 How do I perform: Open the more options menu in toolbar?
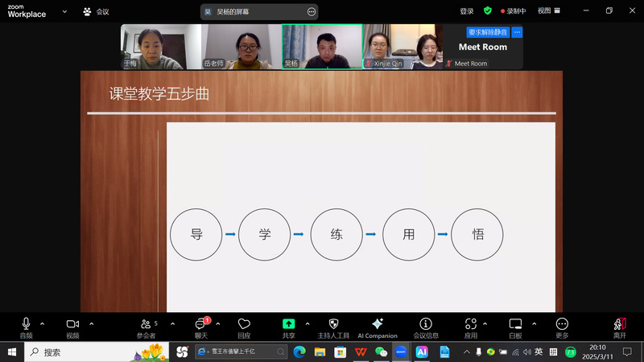(x=562, y=324)
